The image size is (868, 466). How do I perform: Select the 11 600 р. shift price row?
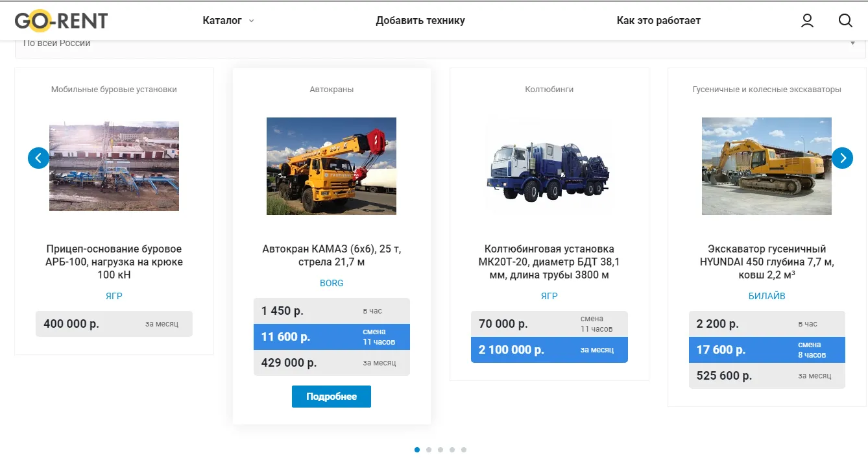332,337
